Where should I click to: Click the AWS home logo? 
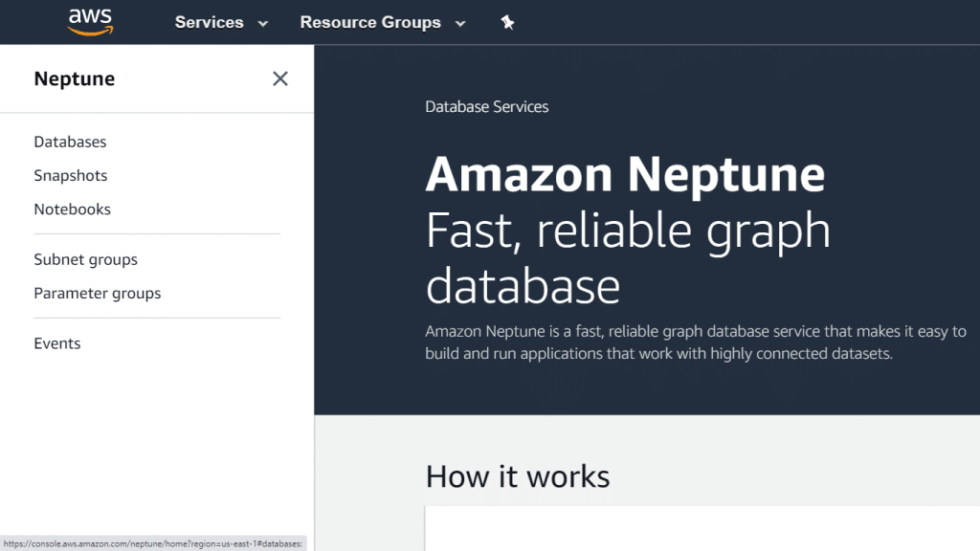click(x=90, y=21)
